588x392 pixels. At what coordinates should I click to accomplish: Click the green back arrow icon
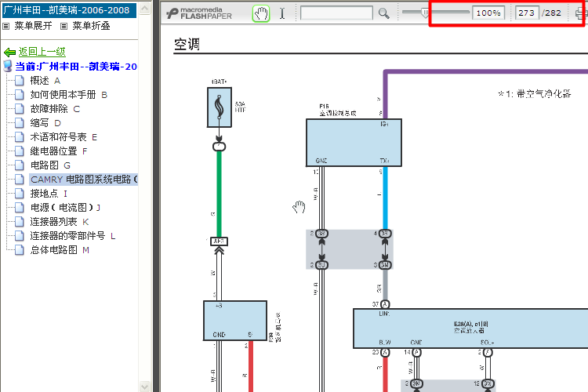tap(9, 52)
